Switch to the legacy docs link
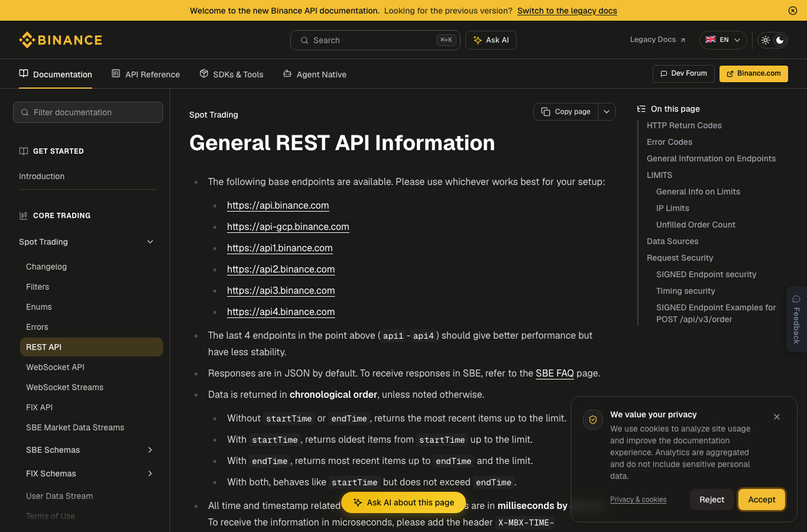The image size is (807, 532). (567, 11)
